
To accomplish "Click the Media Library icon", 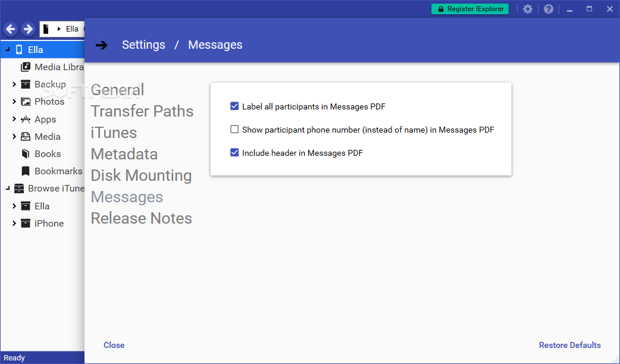I will (x=26, y=67).
